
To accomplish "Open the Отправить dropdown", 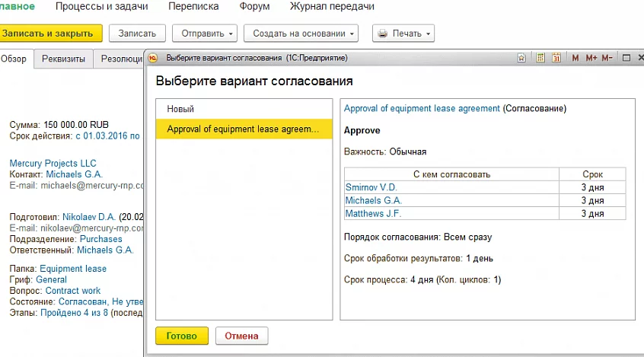I will (x=205, y=33).
